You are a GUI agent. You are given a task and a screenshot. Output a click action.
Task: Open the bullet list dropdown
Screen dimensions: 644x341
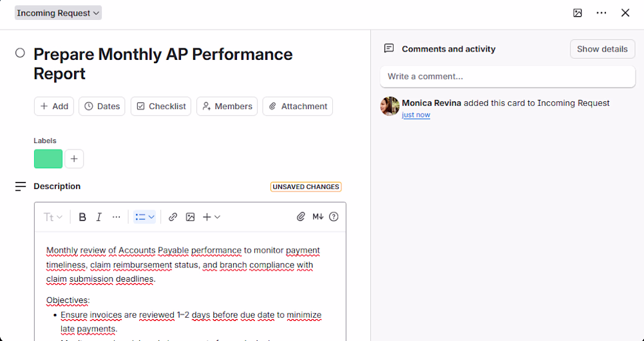(x=144, y=217)
